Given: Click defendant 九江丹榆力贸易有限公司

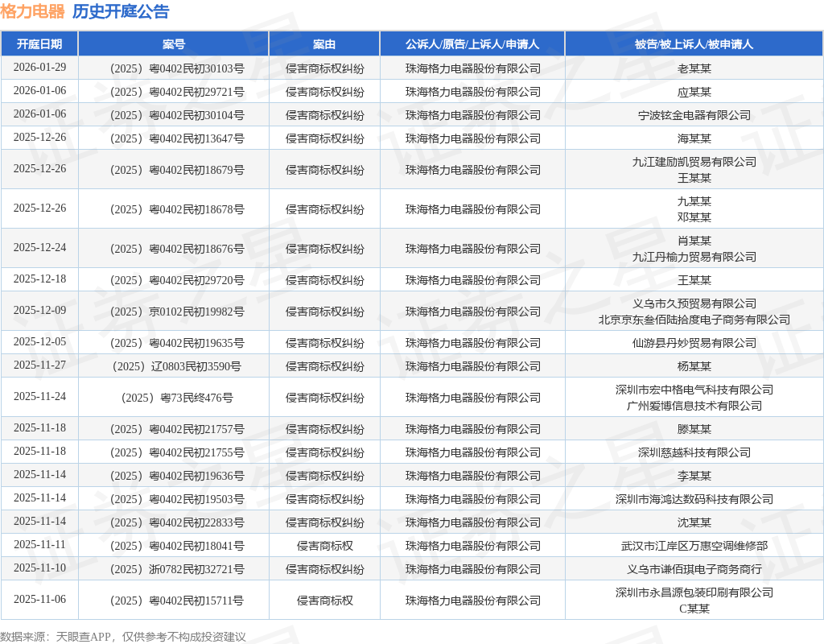Looking at the screenshot, I should coord(694,257).
